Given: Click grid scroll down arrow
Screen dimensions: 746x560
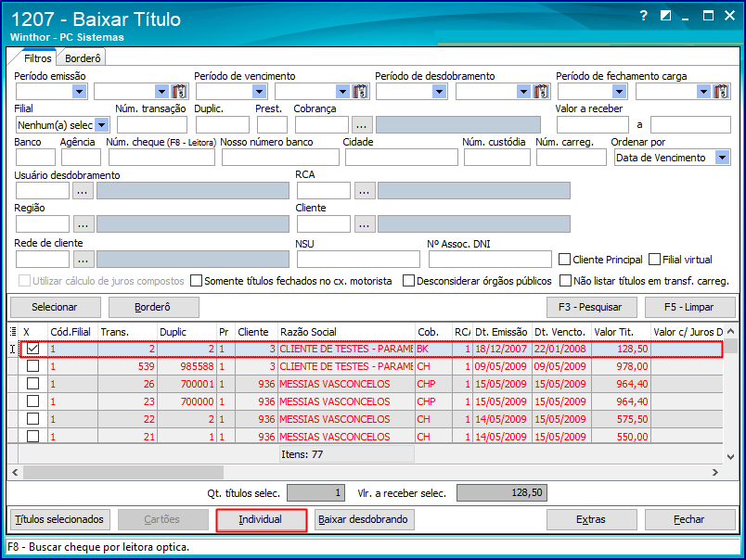Looking at the screenshot, I should [x=731, y=456].
